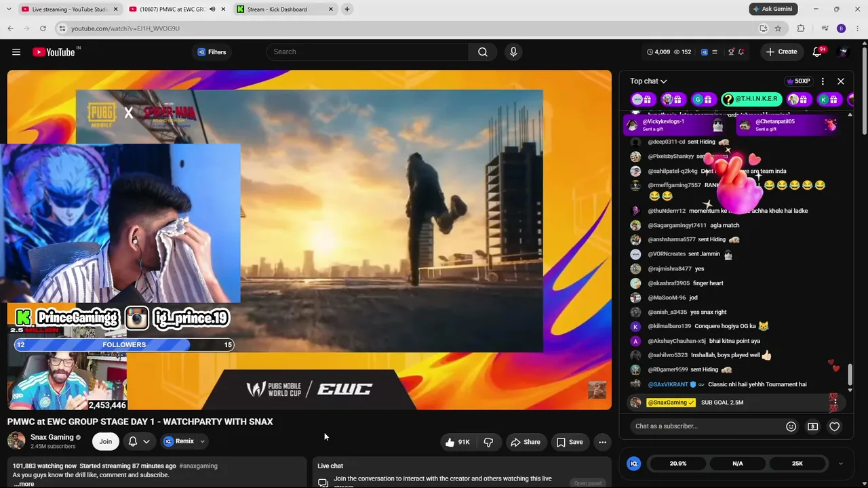Expand the Top chat mode dropdown

648,81
